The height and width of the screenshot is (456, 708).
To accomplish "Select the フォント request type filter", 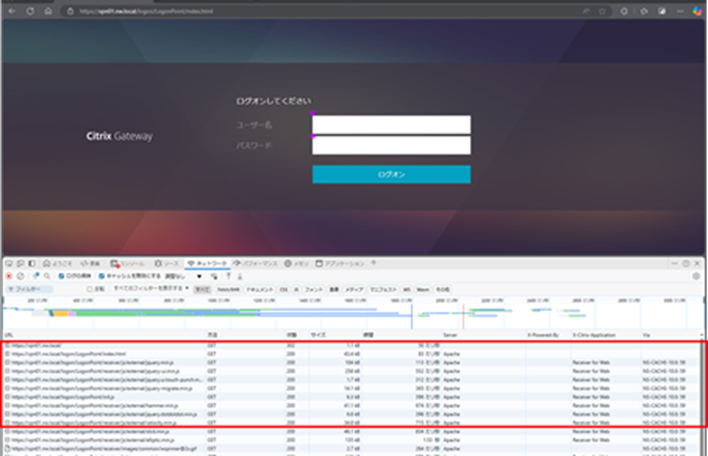I will pos(314,289).
